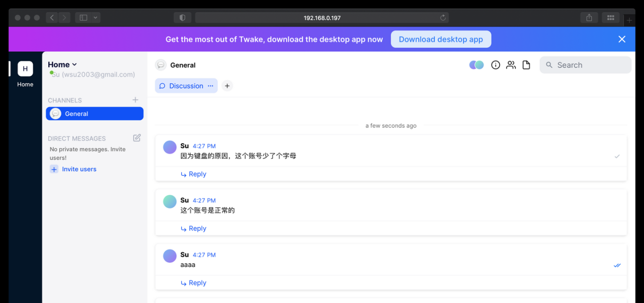Select the Discussion tab
This screenshot has width=644, height=303.
coord(181,86)
